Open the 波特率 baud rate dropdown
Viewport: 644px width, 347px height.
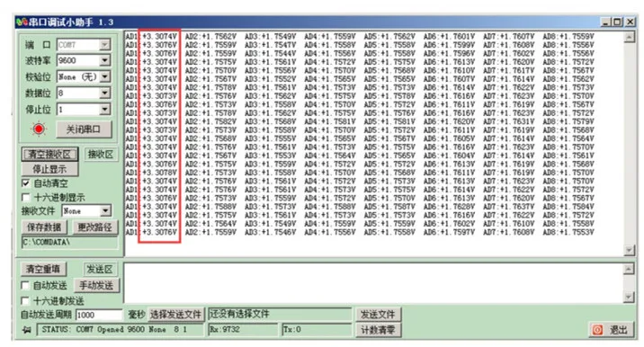[104, 60]
